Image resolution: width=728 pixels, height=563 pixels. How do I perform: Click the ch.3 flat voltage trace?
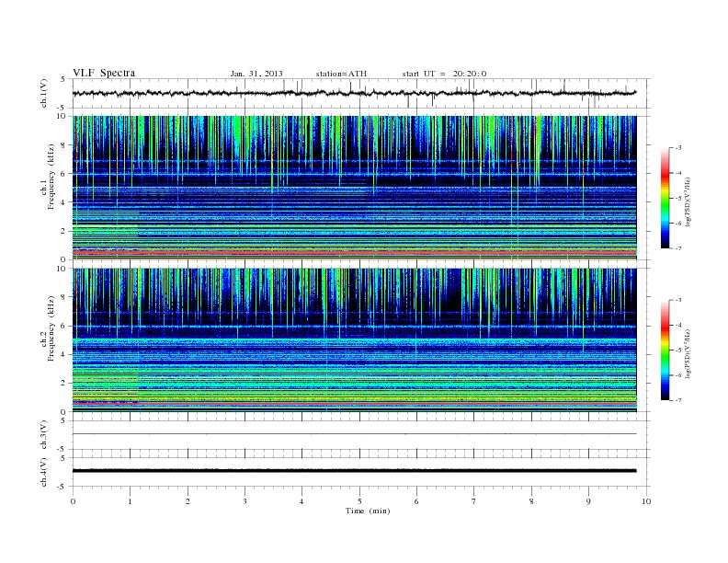tap(354, 434)
